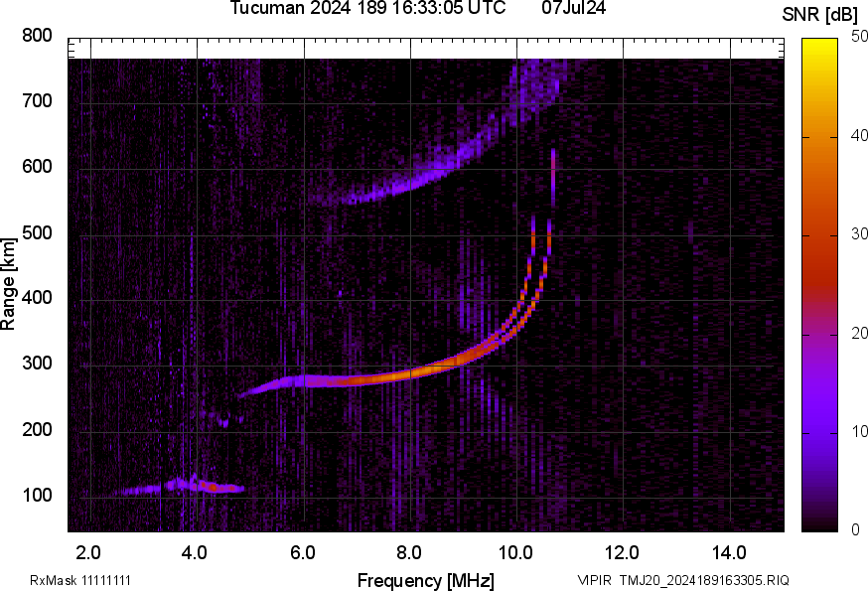The image size is (868, 591).
Task: Click the frequency tick label "14.0"
Action: point(729,553)
